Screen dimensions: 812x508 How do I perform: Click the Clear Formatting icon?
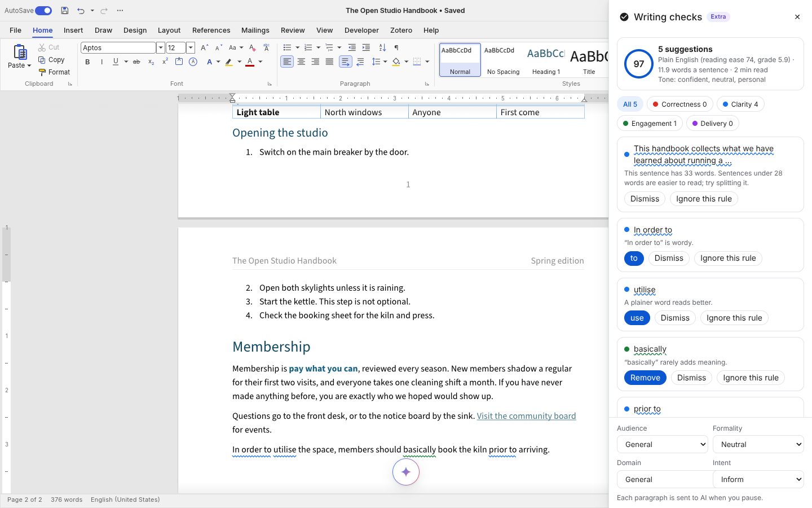253,48
